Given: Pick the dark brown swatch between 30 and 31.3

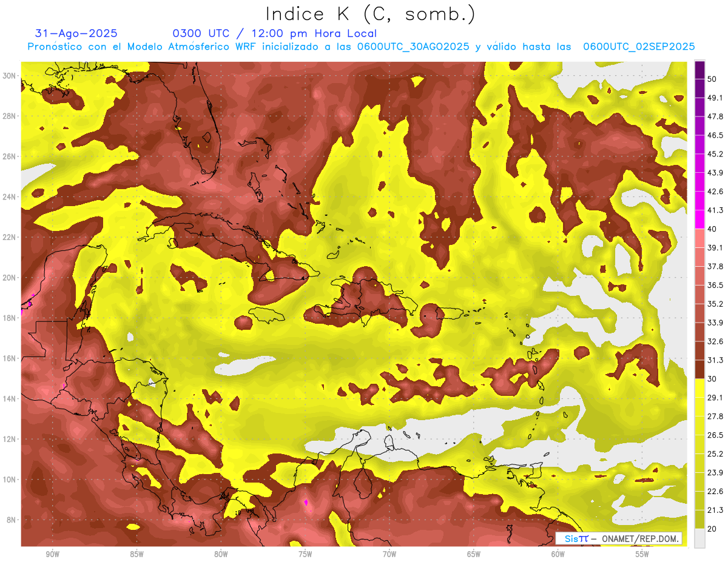Looking at the screenshot, I should pos(699,369).
